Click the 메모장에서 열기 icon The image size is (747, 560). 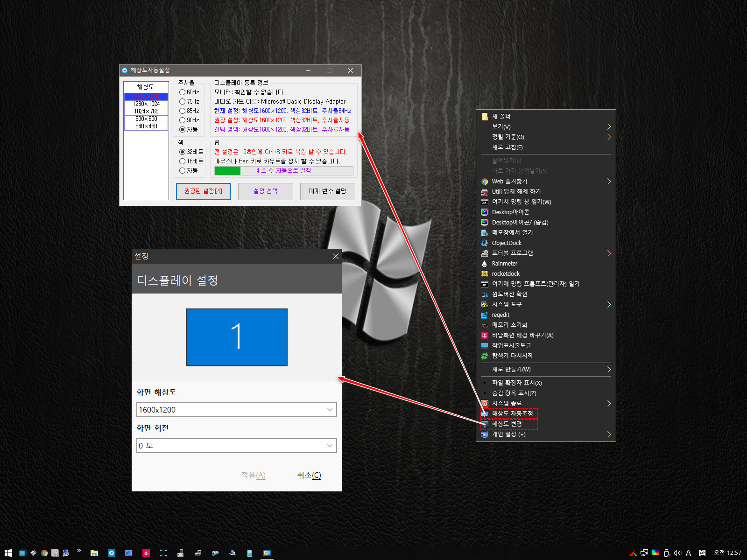pyautogui.click(x=485, y=233)
